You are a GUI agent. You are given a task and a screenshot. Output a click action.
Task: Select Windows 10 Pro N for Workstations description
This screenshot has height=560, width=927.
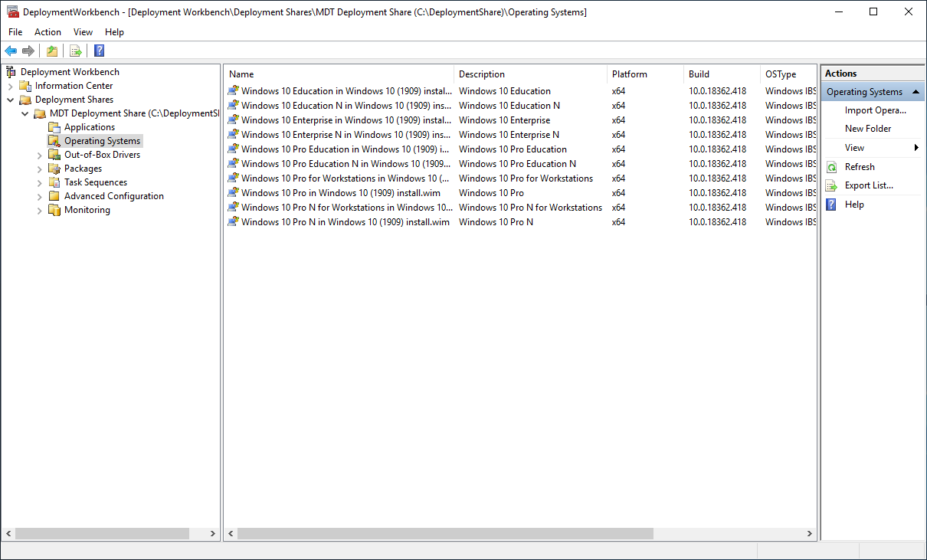531,207
